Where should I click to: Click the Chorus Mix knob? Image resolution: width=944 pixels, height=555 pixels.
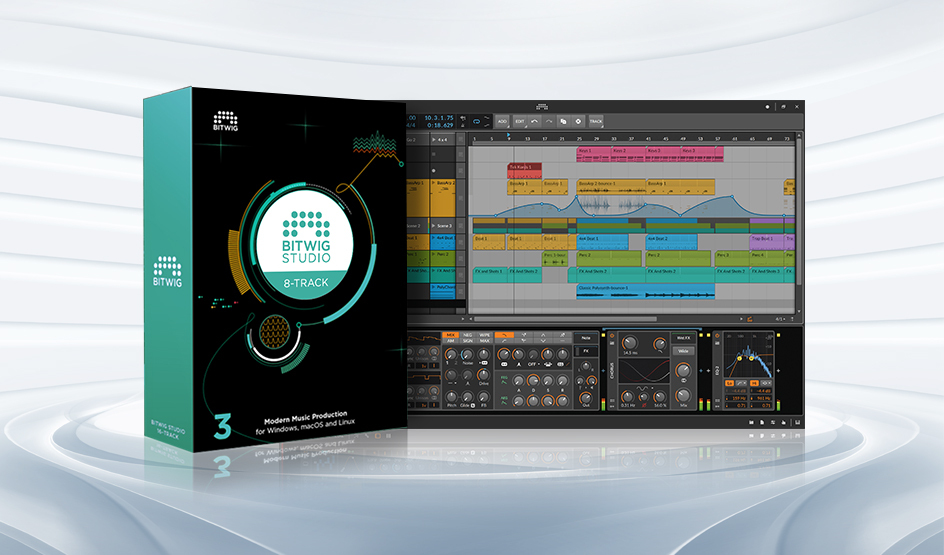pyautogui.click(x=683, y=395)
